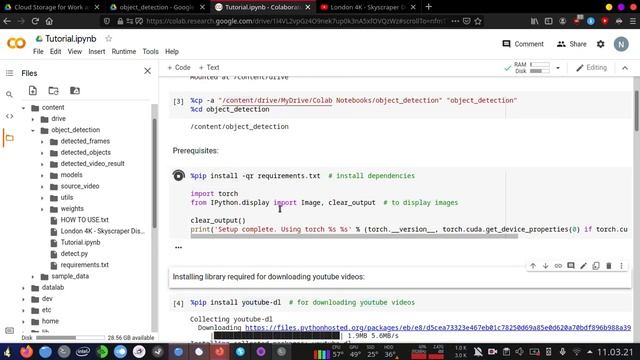Switch to London 4K Skyscraper tab
Viewport: 640px width, 360px height.
pyautogui.click(x=367, y=7)
